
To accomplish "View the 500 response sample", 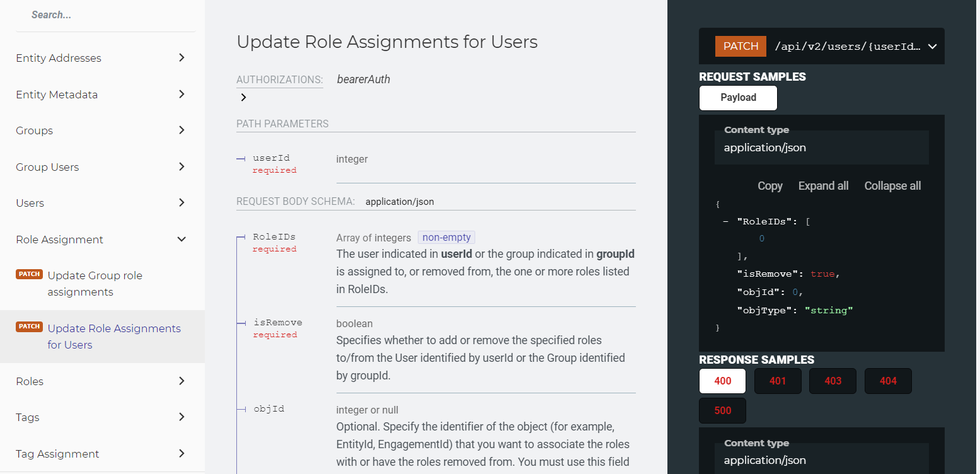I will pyautogui.click(x=722, y=410).
